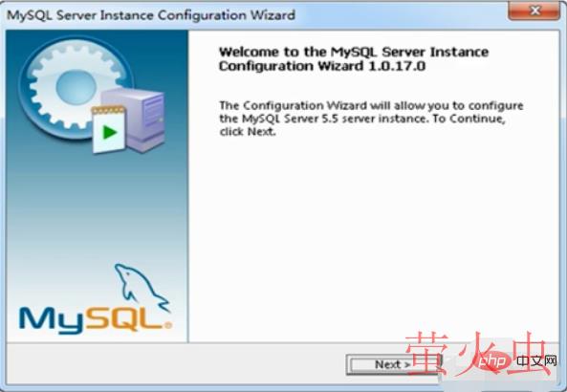567x392 pixels.
Task: Click the version number 1.0.17.0
Action: [396, 66]
